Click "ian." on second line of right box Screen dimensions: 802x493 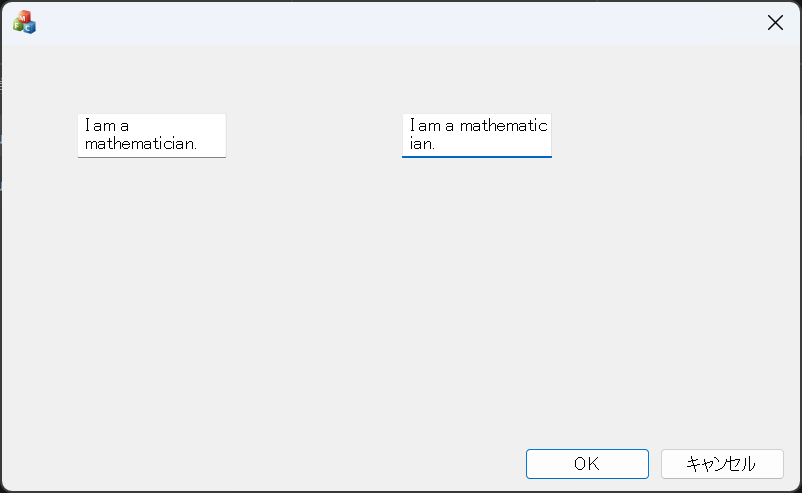coord(423,144)
